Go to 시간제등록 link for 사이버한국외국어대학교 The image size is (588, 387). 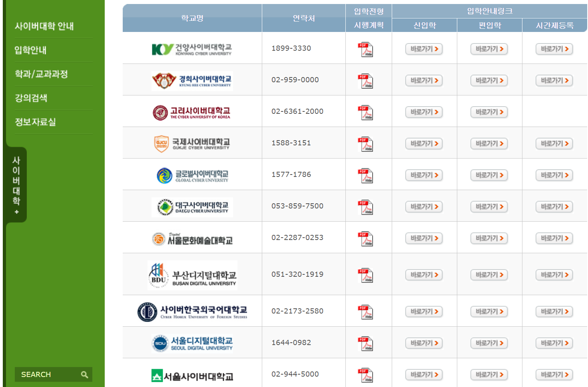click(554, 312)
